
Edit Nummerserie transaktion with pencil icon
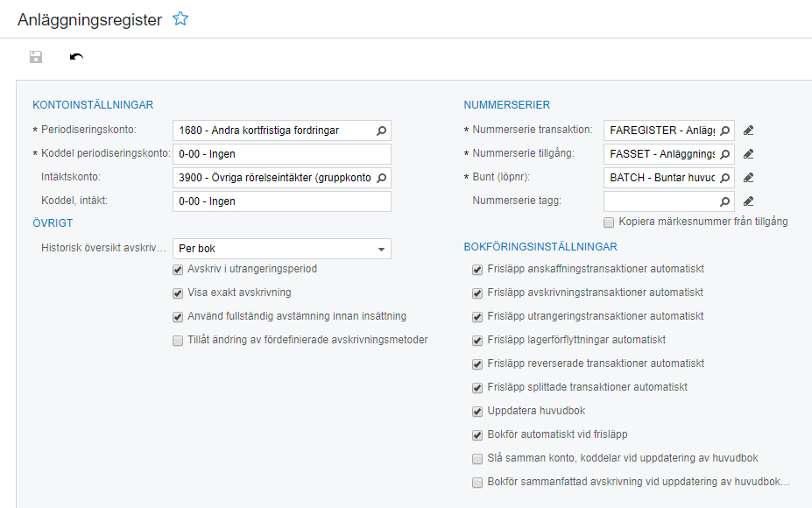[748, 131]
